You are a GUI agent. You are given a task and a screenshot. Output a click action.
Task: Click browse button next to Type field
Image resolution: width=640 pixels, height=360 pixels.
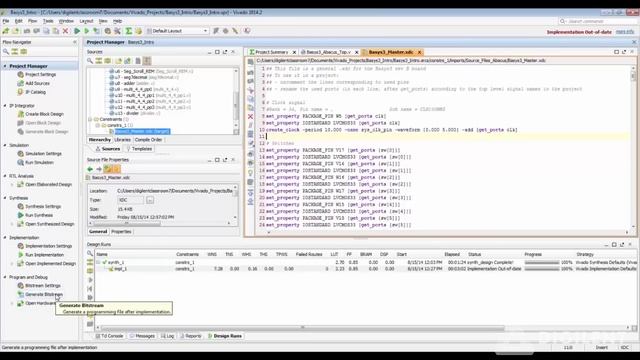click(150, 200)
